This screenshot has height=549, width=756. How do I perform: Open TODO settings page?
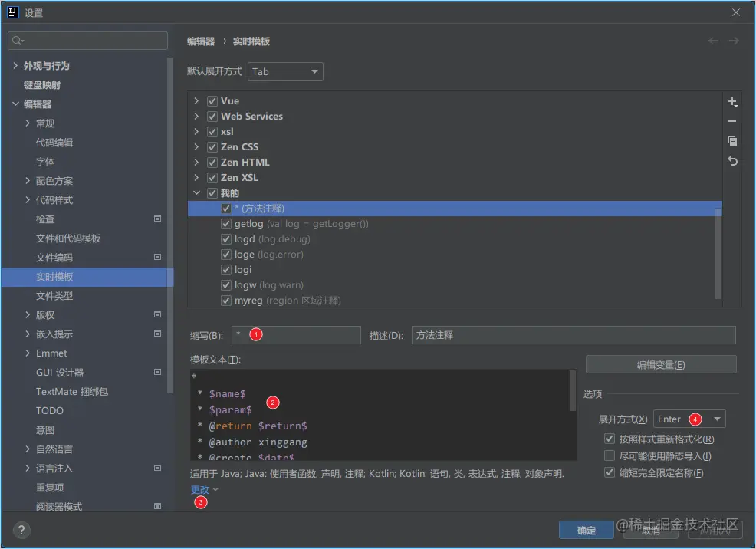tap(50, 411)
